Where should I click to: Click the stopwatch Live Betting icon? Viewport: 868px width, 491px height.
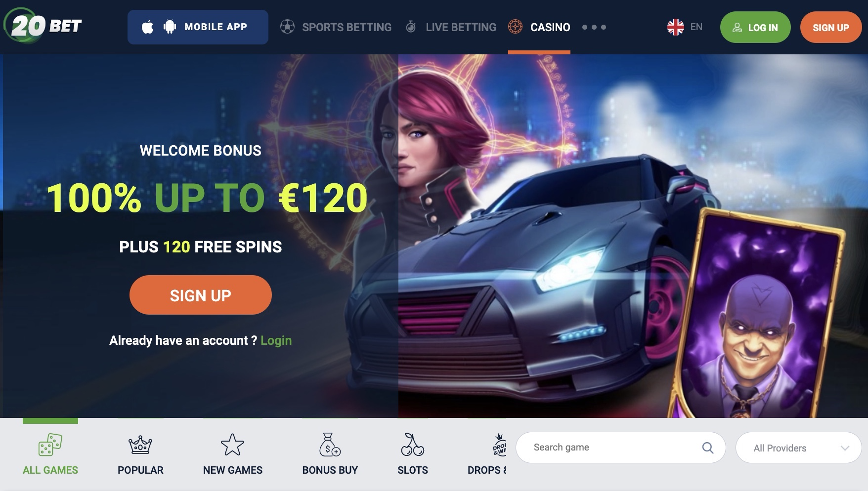pos(411,27)
